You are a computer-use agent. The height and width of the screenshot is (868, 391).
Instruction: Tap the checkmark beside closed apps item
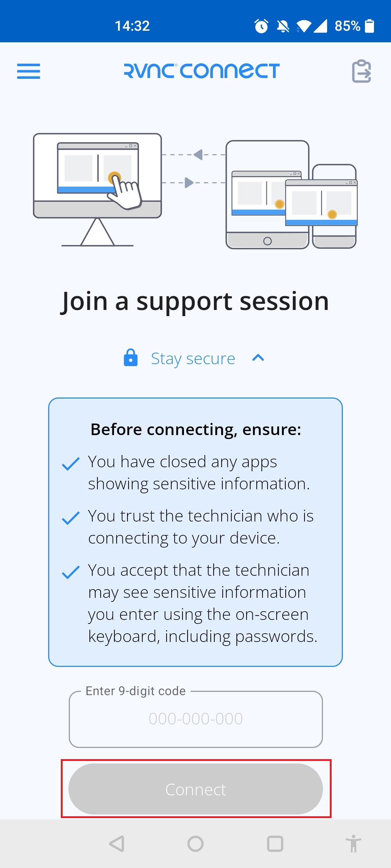pyautogui.click(x=71, y=464)
